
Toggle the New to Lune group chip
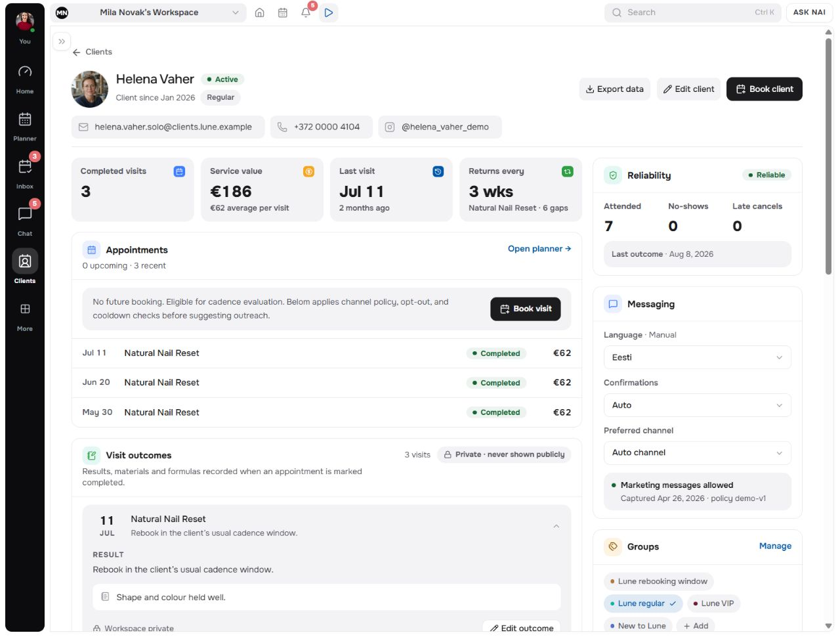[x=638, y=625]
